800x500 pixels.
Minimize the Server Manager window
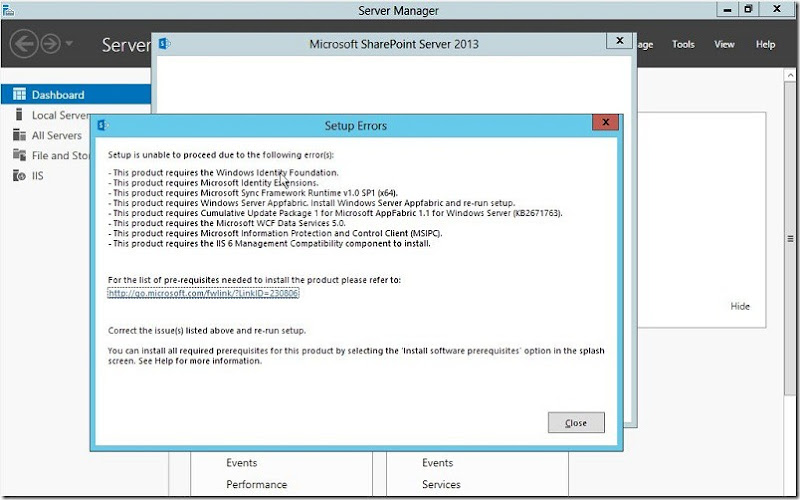tap(728, 9)
